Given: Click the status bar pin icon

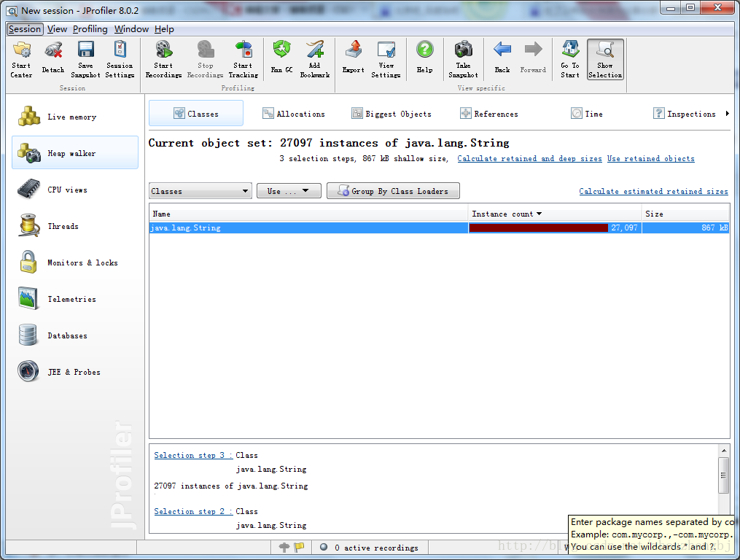Looking at the screenshot, I should [x=284, y=548].
